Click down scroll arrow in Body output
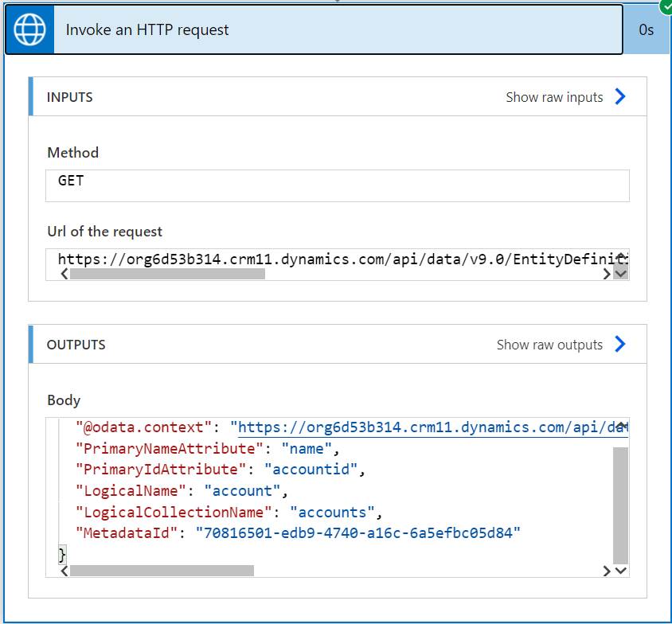The width and height of the screenshot is (672, 624). [x=621, y=571]
